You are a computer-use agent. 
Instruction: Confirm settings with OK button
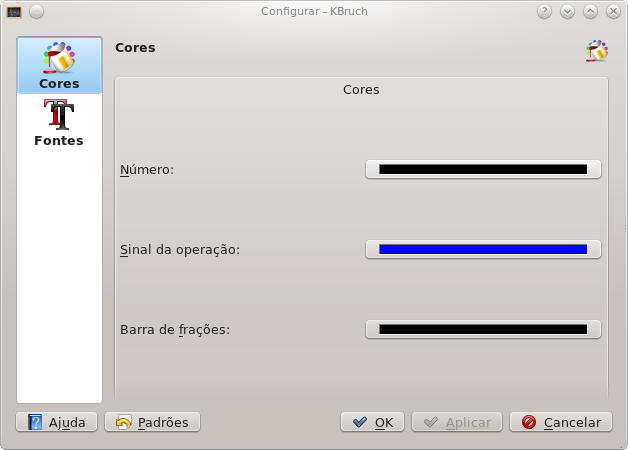tap(372, 422)
